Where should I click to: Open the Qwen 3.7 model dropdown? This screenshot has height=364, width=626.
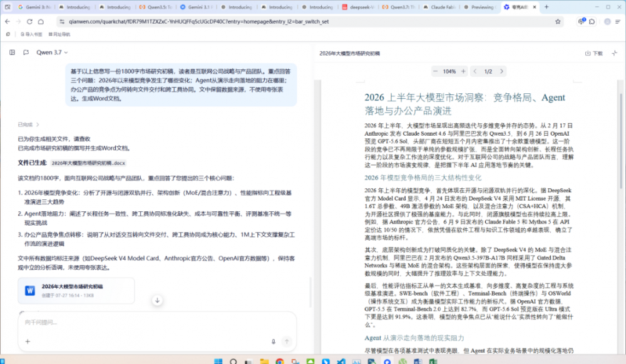click(52, 53)
